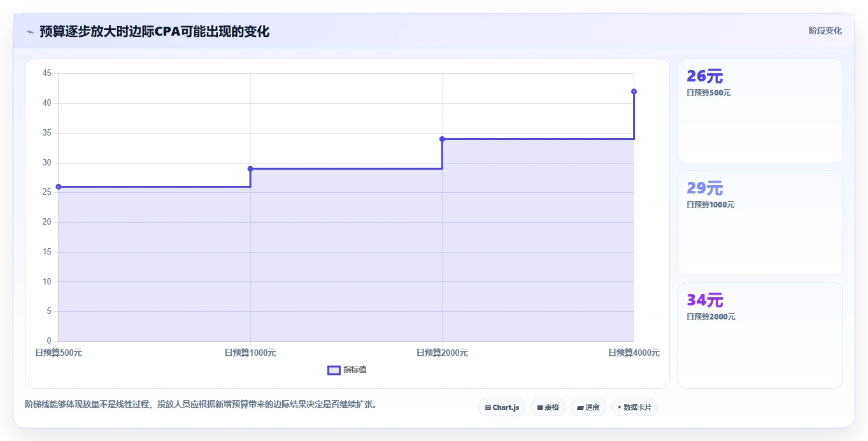The height and width of the screenshot is (441, 868).
Task: Click the data point at 日预算500元
Action: tap(59, 186)
